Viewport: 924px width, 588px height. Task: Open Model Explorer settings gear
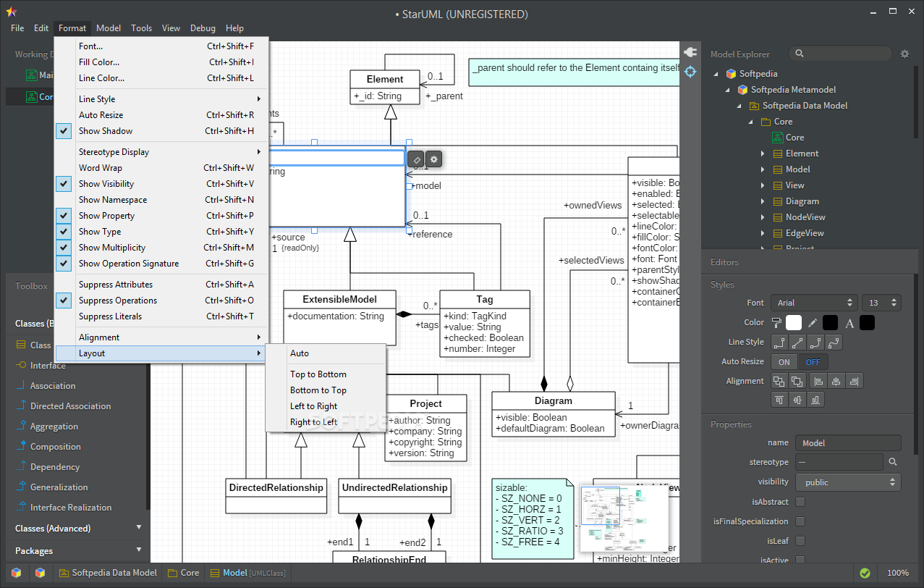coord(904,54)
